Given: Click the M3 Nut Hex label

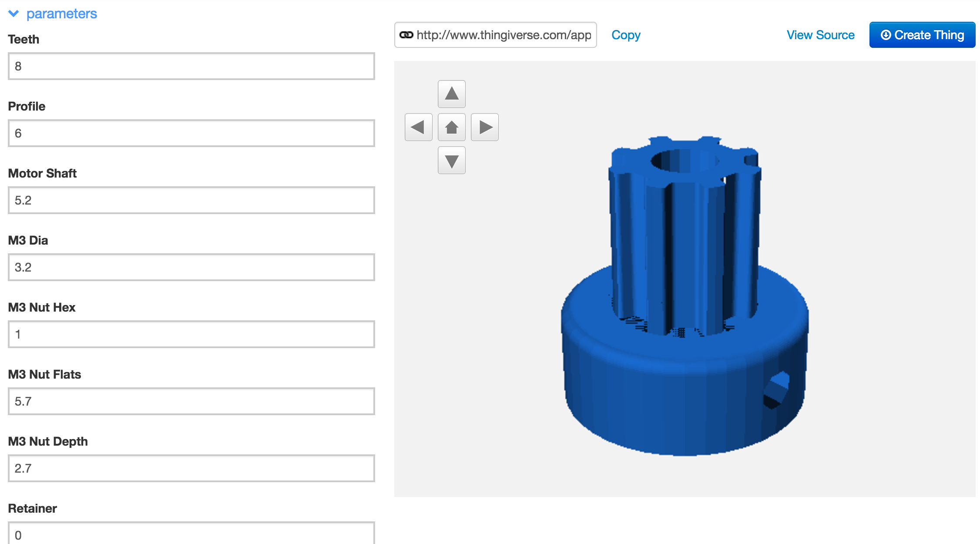Looking at the screenshot, I should (42, 307).
